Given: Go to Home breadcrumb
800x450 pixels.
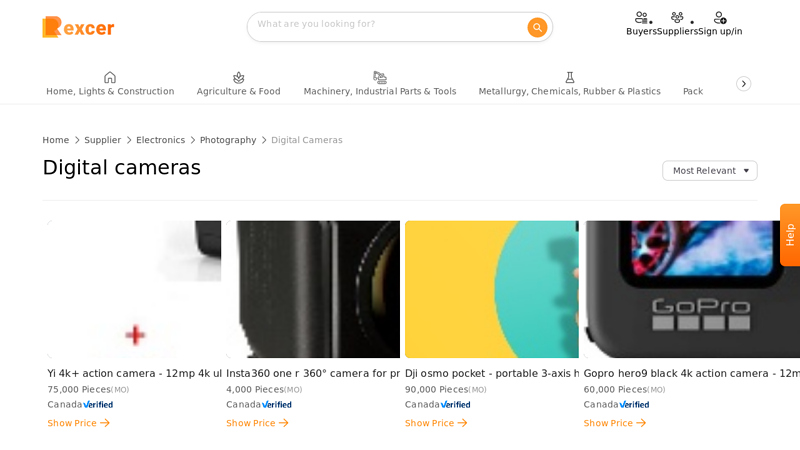Looking at the screenshot, I should 56,140.
